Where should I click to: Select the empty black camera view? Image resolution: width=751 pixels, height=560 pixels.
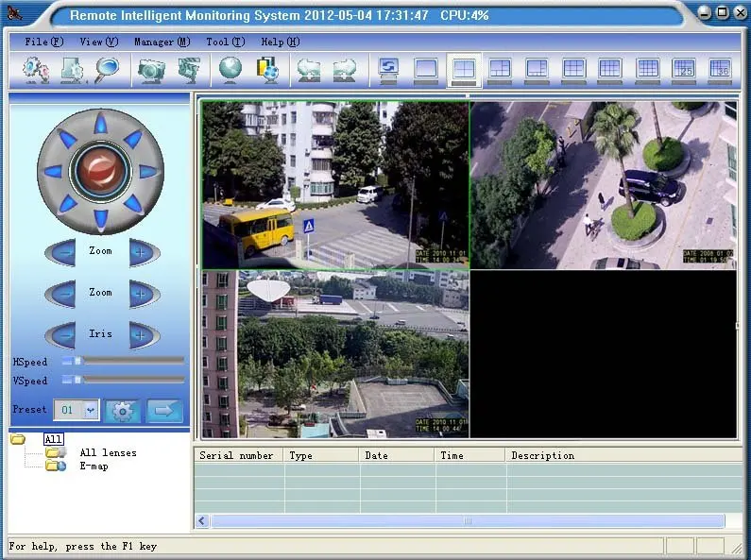pos(604,354)
